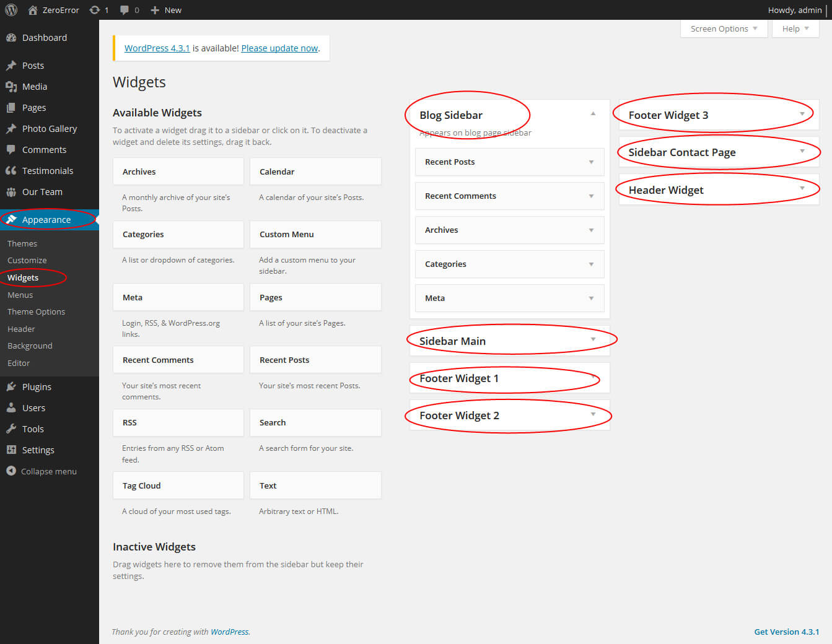
Task: Click the WordPress logo icon
Action: coord(11,10)
